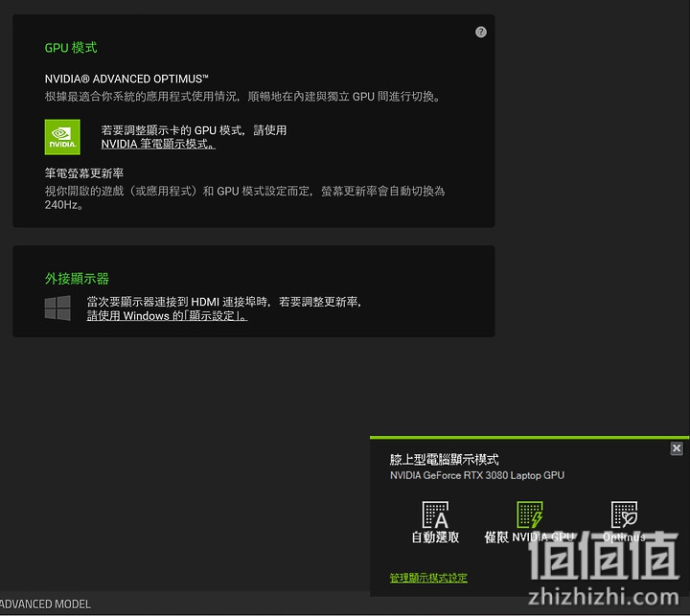Image resolution: width=690 pixels, height=616 pixels.
Task: Open Windows 顯示設定 link
Action: 167,315
